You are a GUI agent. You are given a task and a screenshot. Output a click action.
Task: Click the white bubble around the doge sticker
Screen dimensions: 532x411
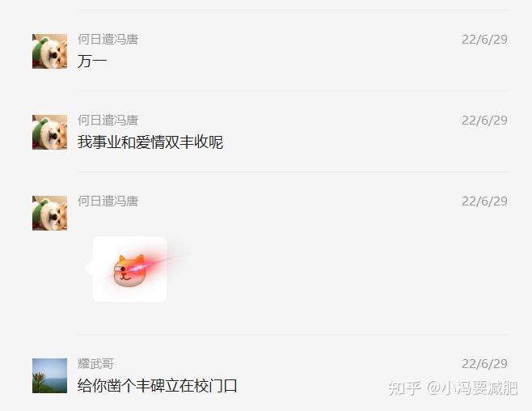129,269
